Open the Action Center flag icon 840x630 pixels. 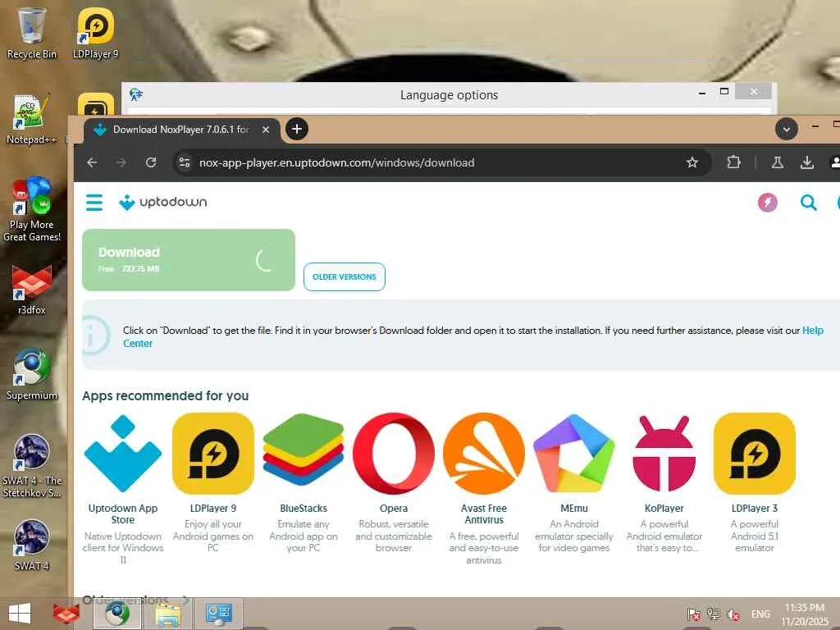click(x=694, y=614)
